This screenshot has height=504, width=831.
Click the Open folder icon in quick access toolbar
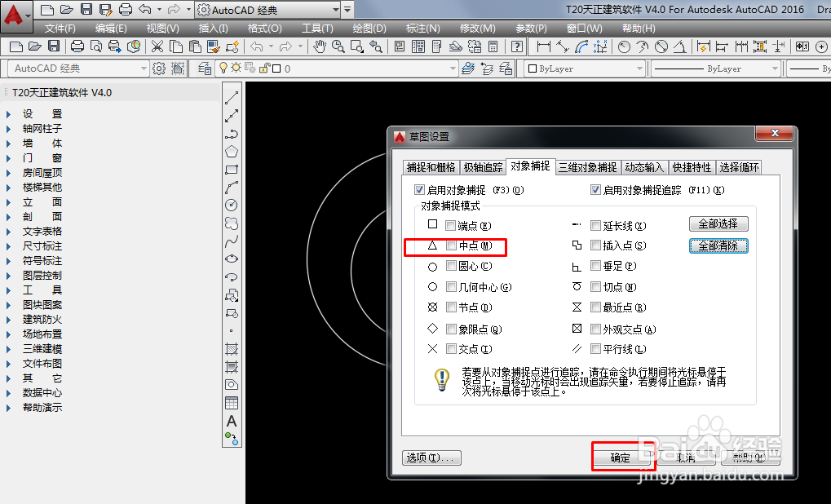[x=66, y=9]
